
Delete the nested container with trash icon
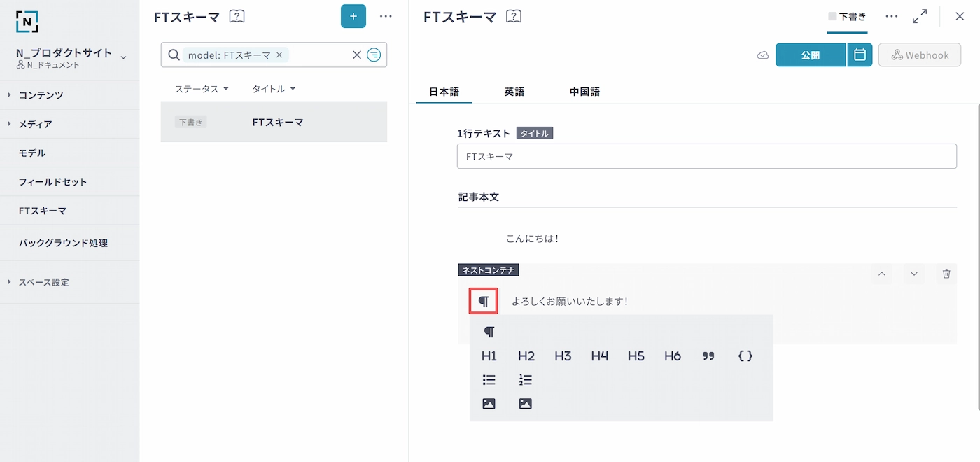pyautogui.click(x=946, y=274)
